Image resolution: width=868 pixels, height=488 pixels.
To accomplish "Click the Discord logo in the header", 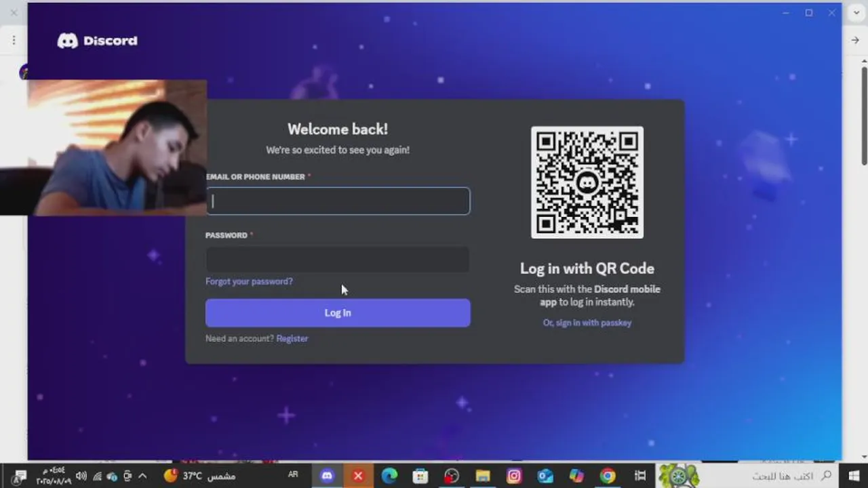I will tap(97, 41).
